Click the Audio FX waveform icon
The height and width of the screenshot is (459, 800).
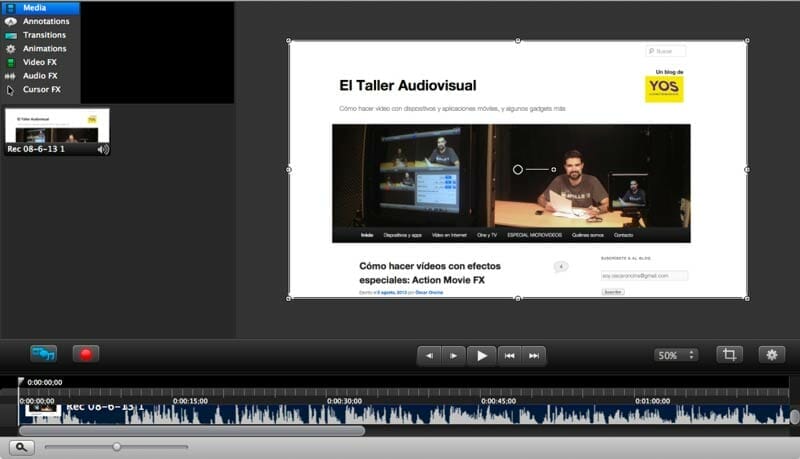10,76
